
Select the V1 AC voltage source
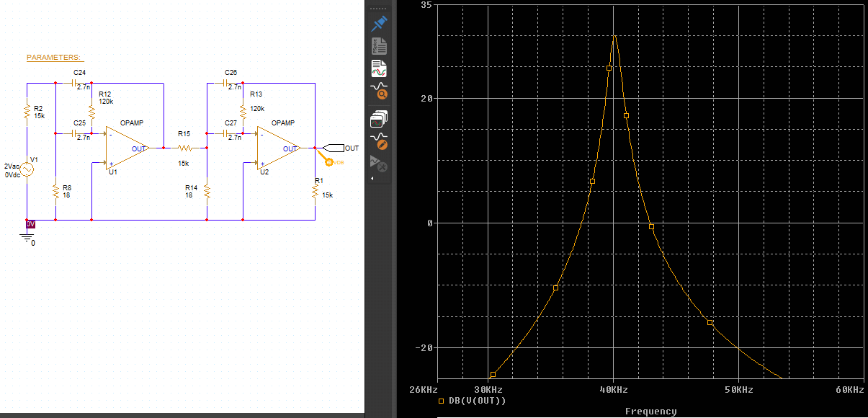click(x=27, y=169)
